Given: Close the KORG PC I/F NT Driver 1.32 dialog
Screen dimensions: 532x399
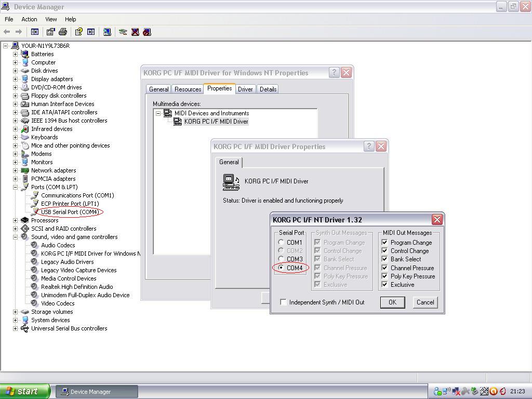Looking at the screenshot, I should [437, 220].
